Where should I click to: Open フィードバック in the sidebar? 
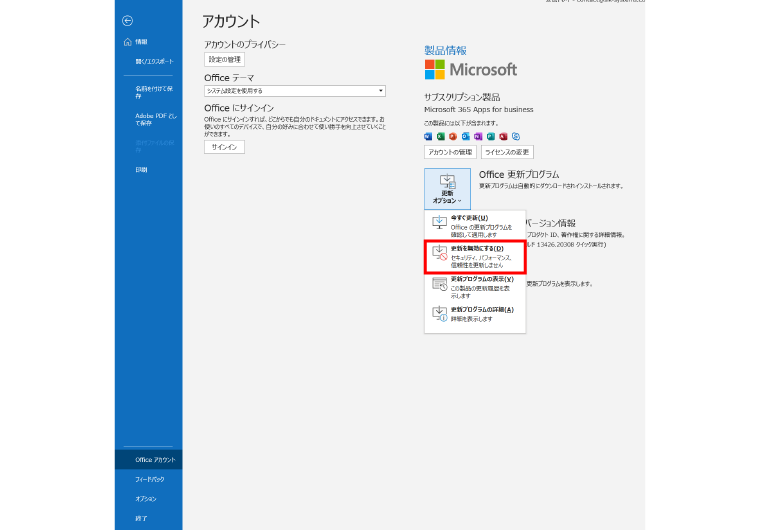point(148,479)
